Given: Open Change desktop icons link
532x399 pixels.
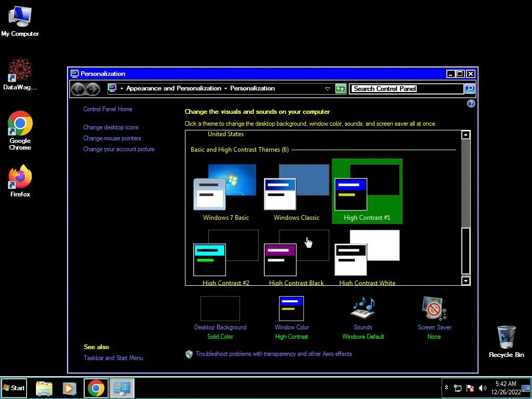Looking at the screenshot, I should point(111,127).
